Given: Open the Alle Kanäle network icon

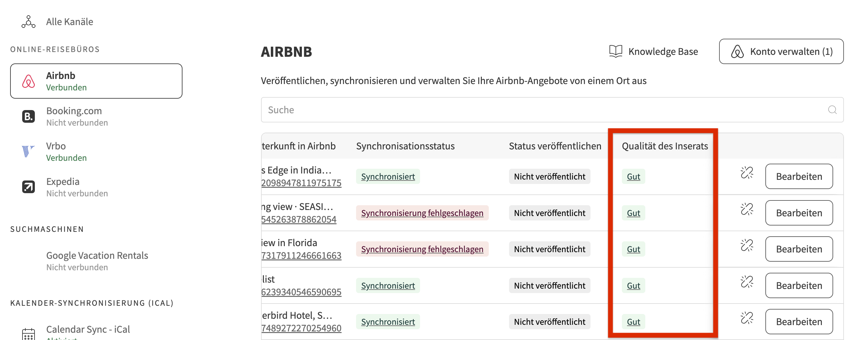Looking at the screenshot, I should 28,22.
